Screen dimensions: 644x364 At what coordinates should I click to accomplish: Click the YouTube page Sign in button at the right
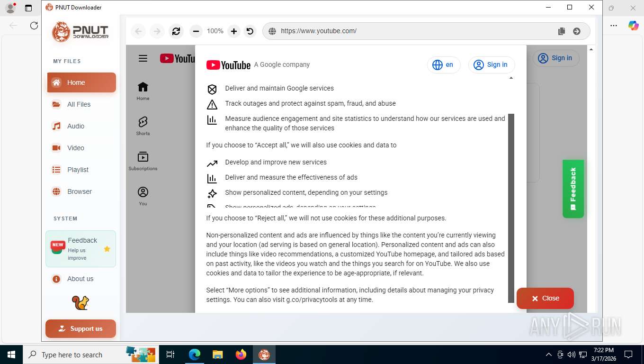tap(556, 58)
